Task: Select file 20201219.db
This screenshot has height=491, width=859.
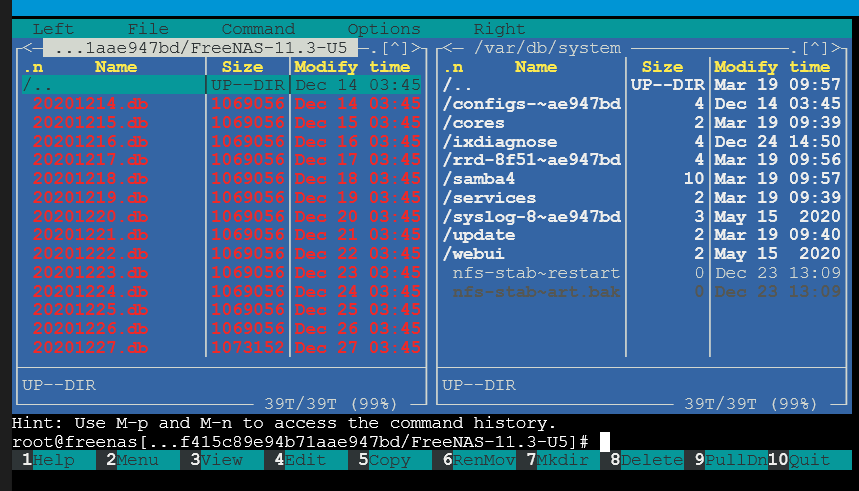Action: coord(222,197)
